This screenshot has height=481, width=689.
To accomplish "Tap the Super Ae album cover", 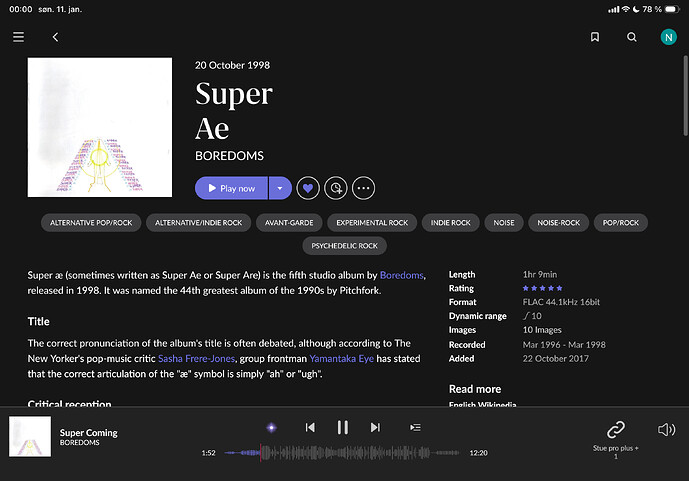I will coord(100,128).
